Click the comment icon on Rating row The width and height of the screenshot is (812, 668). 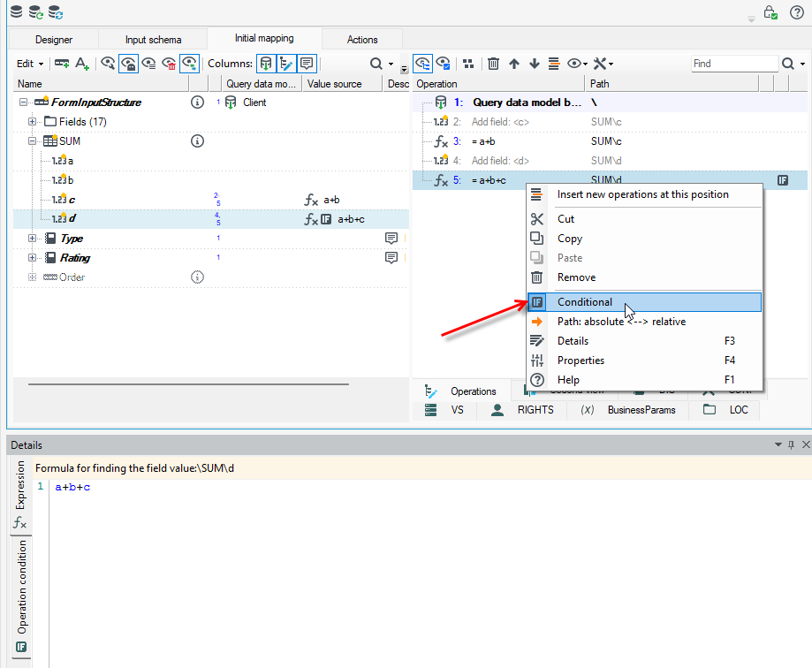click(x=391, y=257)
